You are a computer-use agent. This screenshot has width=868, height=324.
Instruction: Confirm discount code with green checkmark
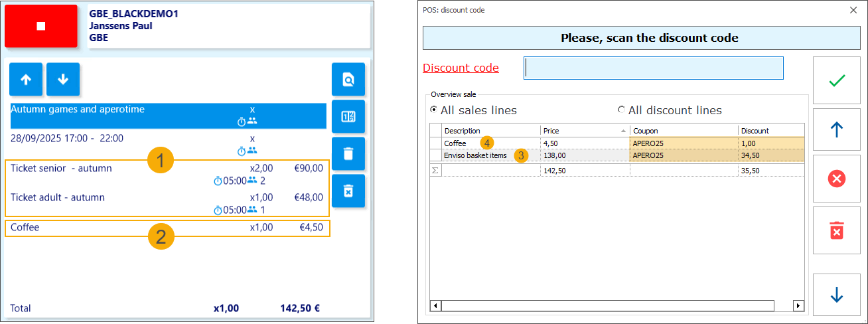tap(836, 80)
